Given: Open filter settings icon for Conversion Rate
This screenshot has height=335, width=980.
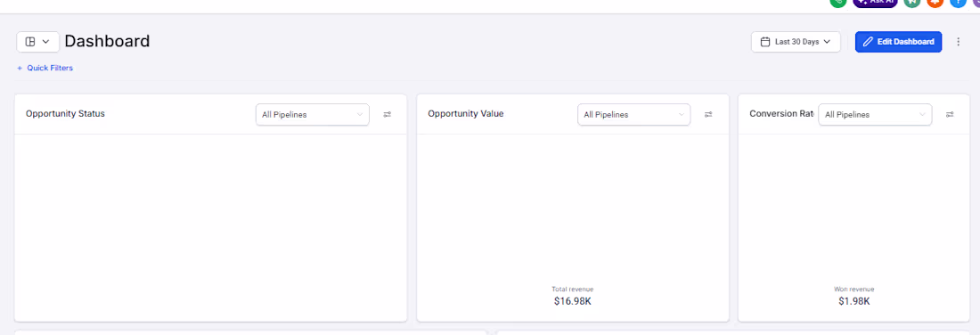Looking at the screenshot, I should 950,114.
